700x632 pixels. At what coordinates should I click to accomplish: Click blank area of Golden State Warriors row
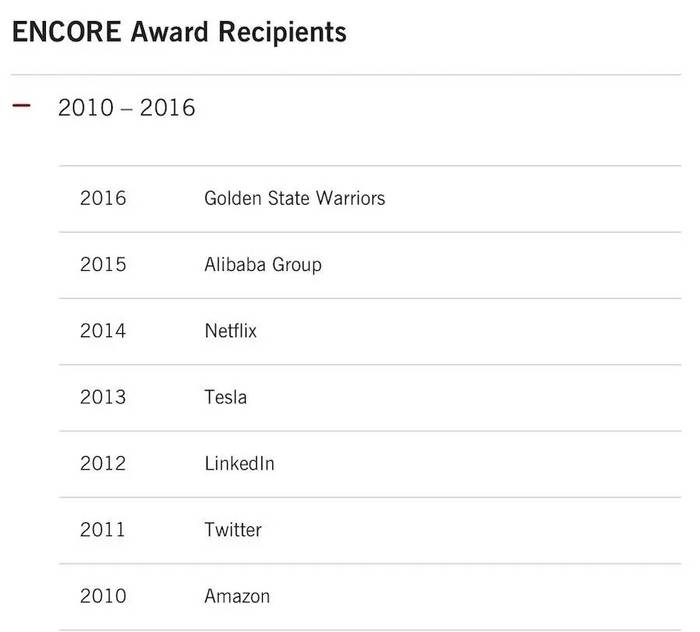531,199
